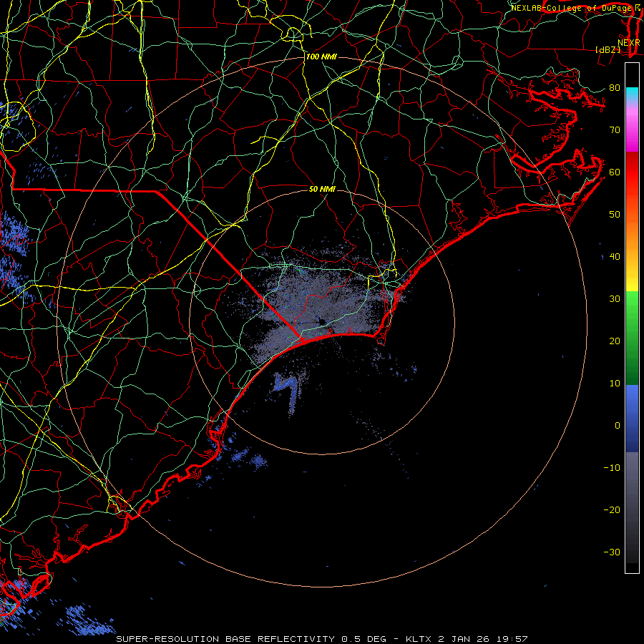
Task: Click the NEXLAB-College of DuPage header text
Action: (x=572, y=8)
